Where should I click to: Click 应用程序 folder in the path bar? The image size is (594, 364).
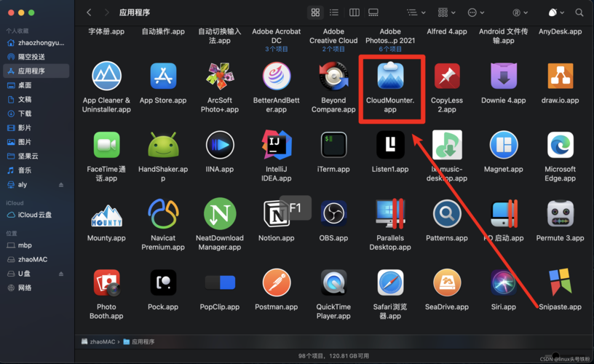point(139,341)
